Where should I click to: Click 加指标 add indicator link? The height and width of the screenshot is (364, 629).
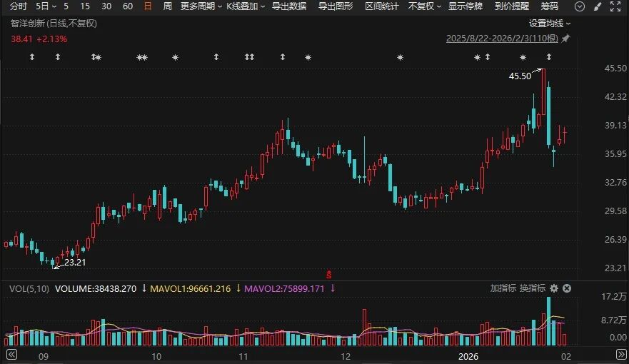pos(502,288)
